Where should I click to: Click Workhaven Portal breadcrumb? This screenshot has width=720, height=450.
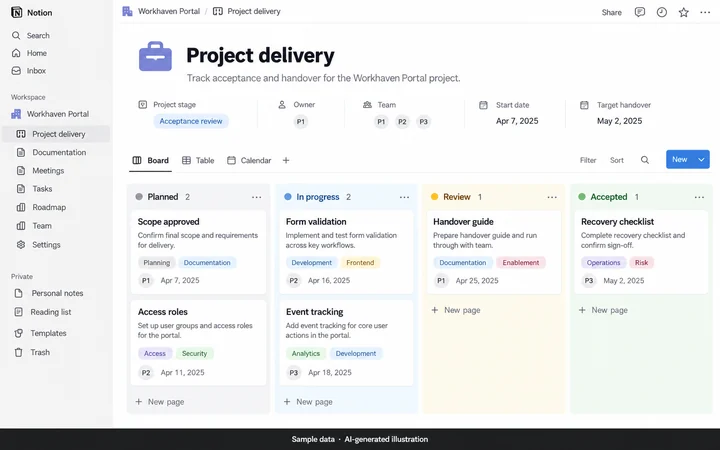161,11
